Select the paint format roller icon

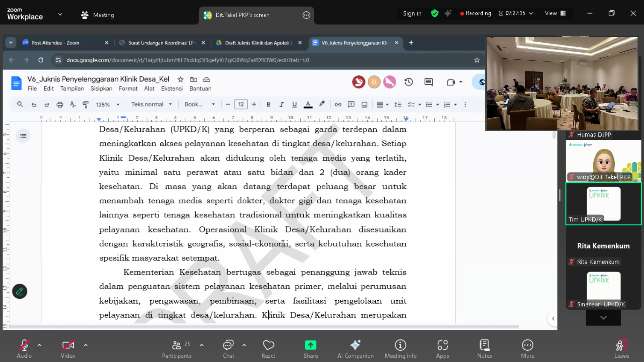(x=86, y=105)
